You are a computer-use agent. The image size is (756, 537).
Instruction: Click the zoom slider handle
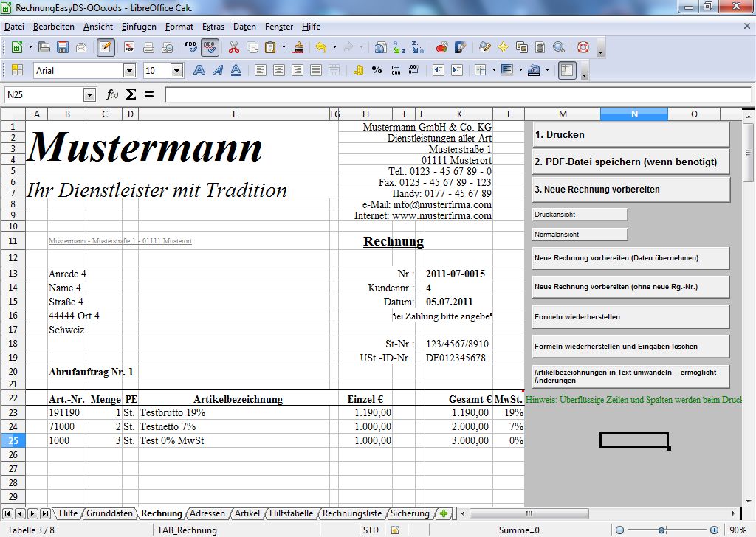pos(660,530)
